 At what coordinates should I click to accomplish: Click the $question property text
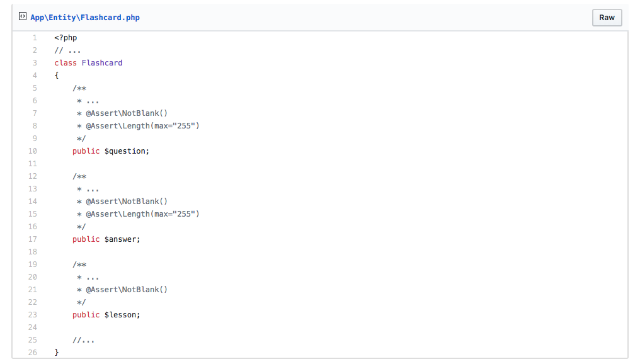click(127, 151)
